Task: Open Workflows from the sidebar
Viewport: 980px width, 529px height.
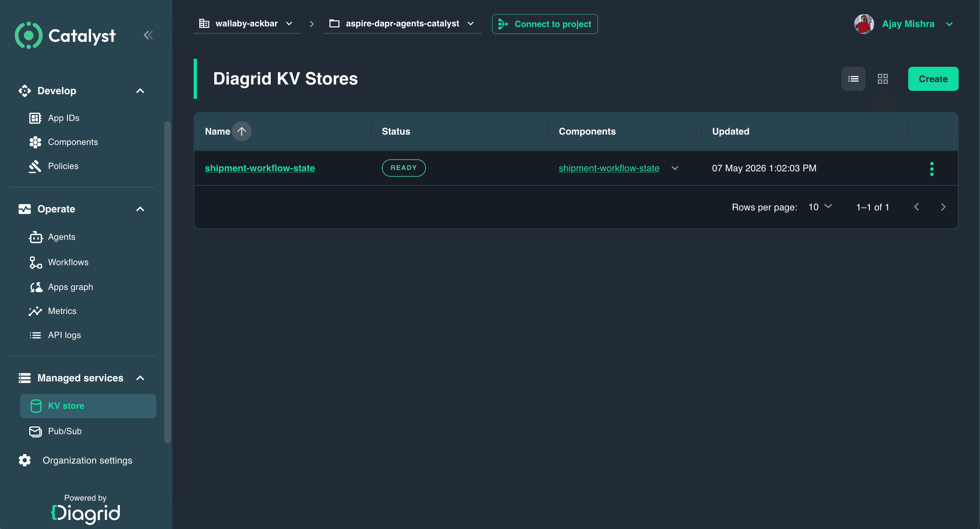Action: point(59,262)
